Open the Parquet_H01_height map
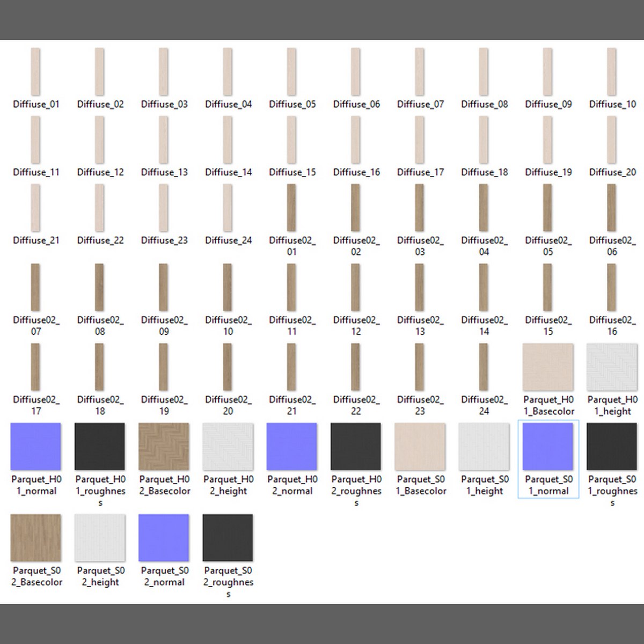The image size is (644, 644). point(612,368)
